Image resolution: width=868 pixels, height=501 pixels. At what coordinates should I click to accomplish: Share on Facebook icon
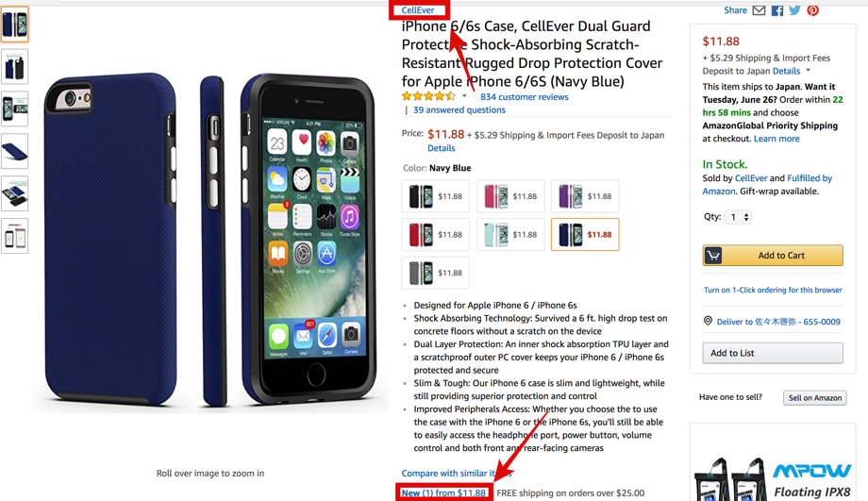[x=777, y=10]
